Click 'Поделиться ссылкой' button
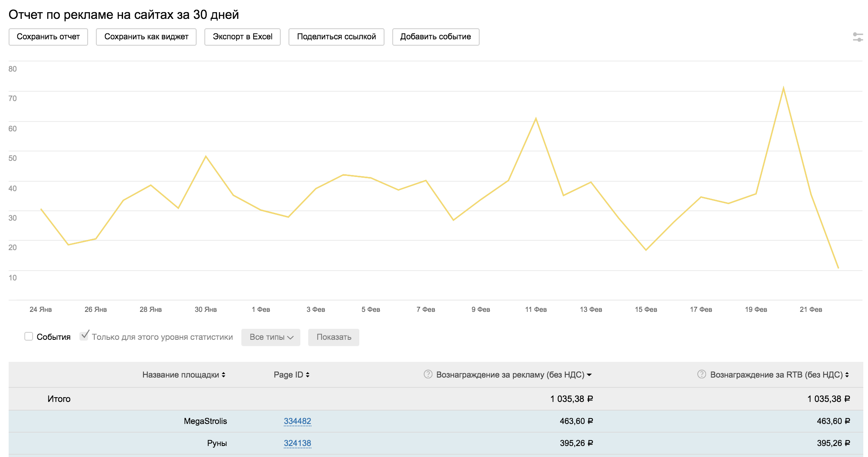The height and width of the screenshot is (457, 868). 337,37
